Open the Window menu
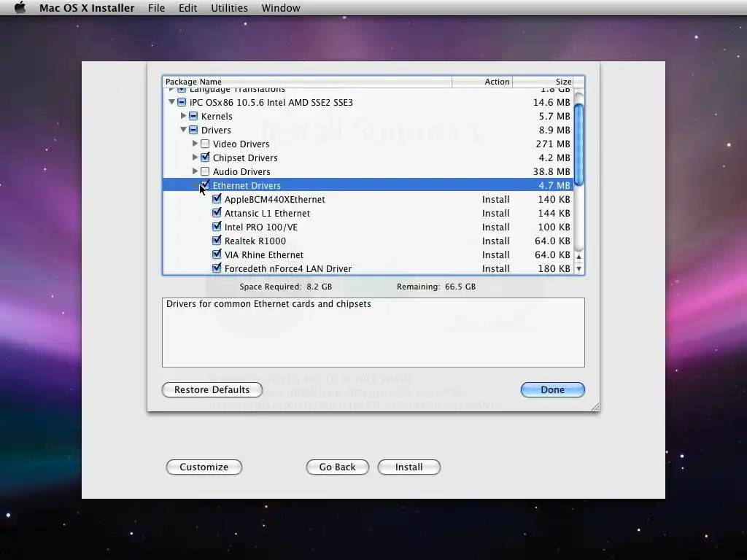The image size is (747, 560). [281, 8]
